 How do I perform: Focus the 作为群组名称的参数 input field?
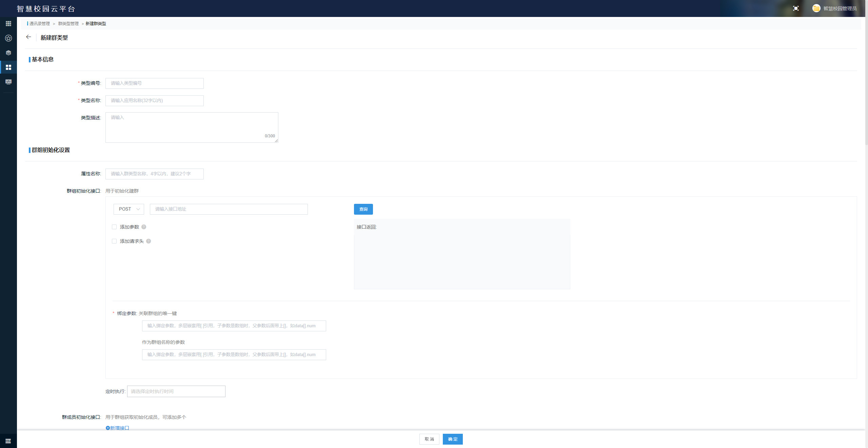234,355
